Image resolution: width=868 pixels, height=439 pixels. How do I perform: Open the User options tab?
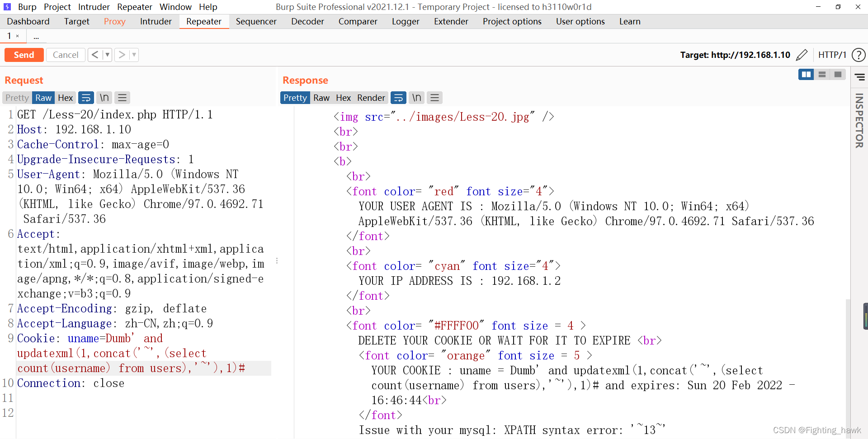(580, 22)
